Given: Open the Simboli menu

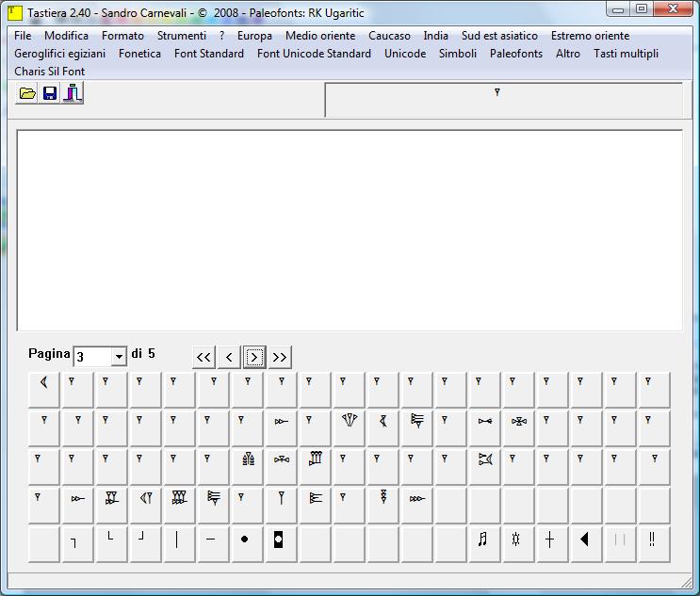Looking at the screenshot, I should tap(458, 54).
